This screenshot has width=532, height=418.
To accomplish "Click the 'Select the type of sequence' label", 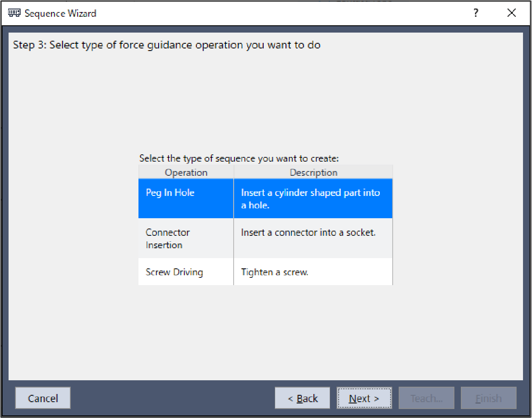I will pos(239,159).
